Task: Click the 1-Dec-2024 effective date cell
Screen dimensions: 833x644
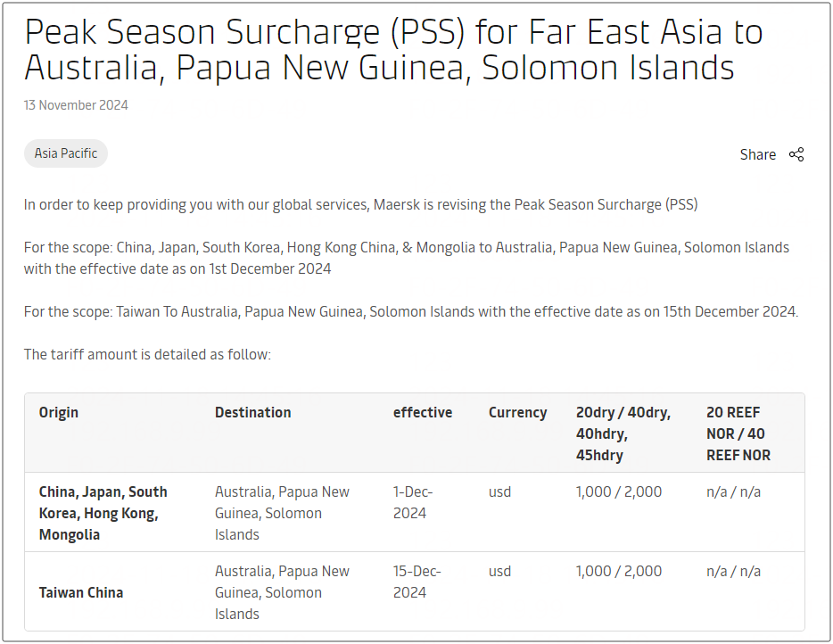Action: (413, 502)
